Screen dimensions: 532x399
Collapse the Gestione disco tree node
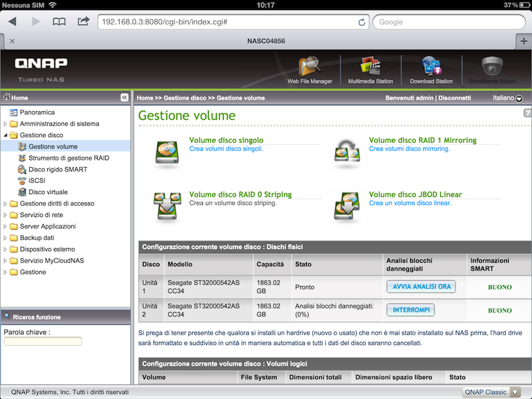coord(6,135)
